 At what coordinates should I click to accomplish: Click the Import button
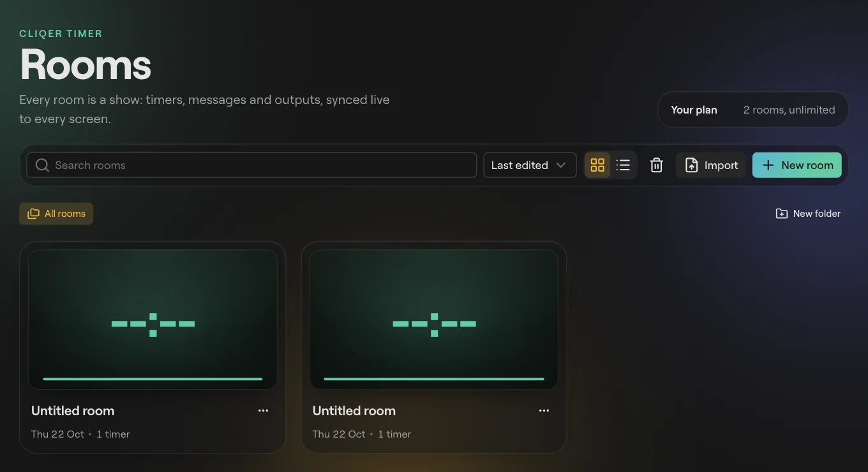711,165
